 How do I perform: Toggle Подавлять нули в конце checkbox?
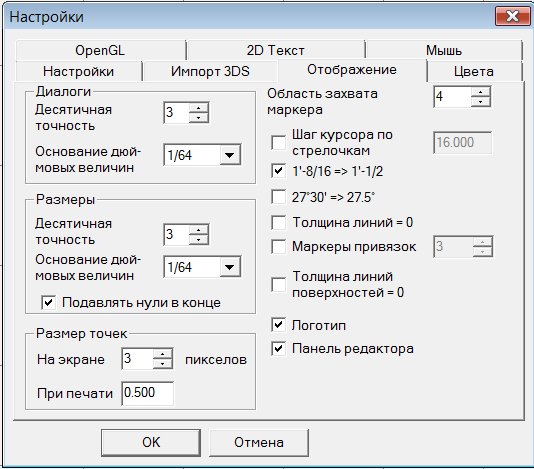[x=48, y=302]
